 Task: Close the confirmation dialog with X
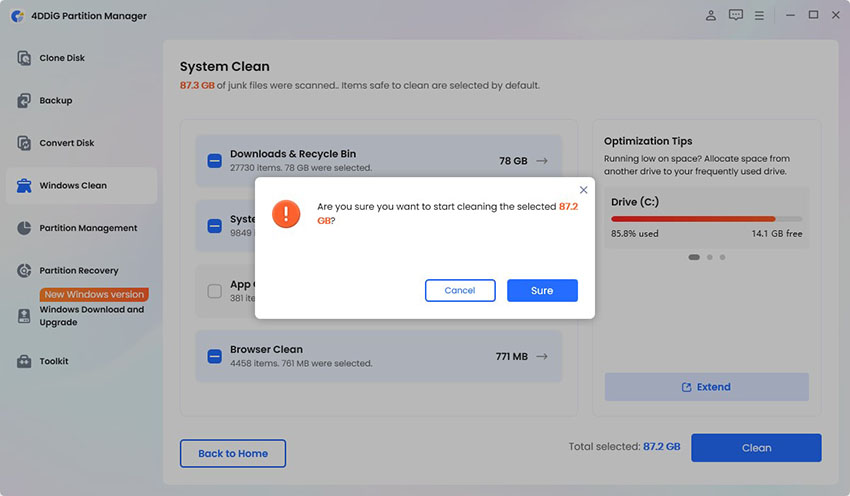coord(584,190)
